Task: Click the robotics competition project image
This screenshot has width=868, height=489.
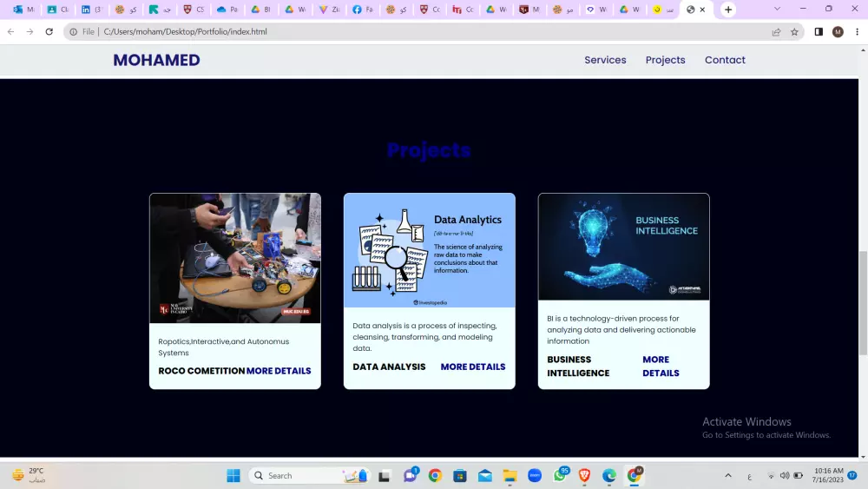Action: [234, 258]
